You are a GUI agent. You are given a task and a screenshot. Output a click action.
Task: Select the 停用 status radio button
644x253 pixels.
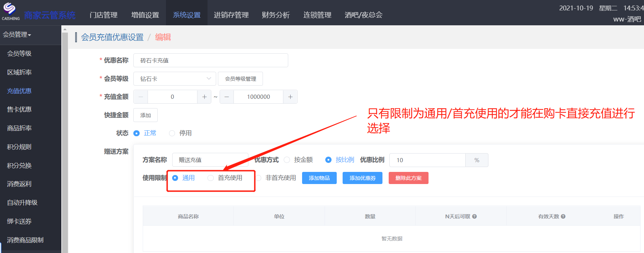pos(172,133)
